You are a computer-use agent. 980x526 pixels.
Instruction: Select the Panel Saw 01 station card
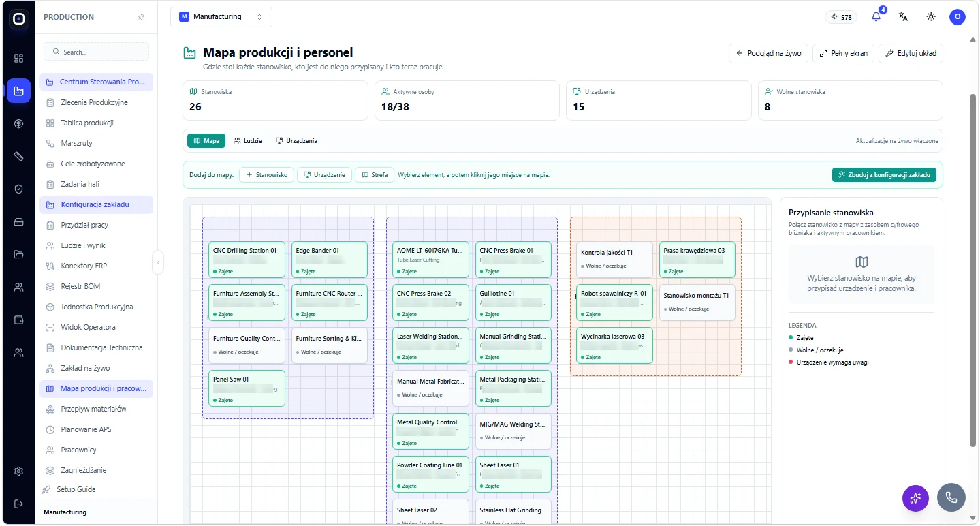pyautogui.click(x=247, y=388)
